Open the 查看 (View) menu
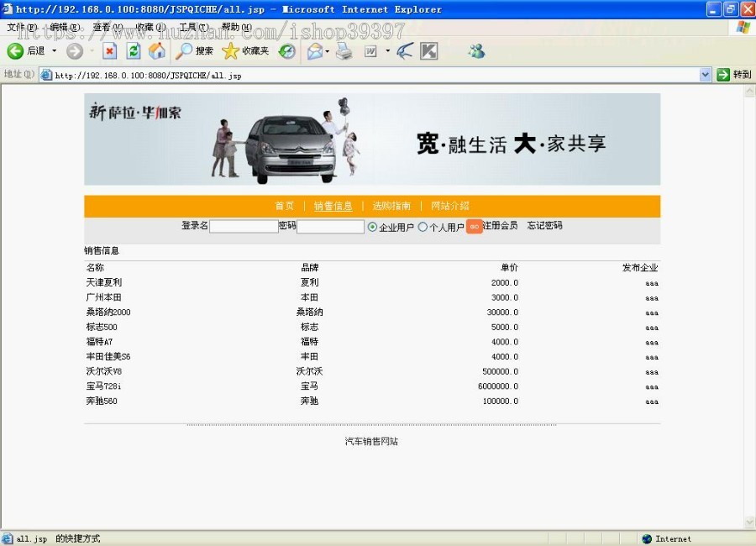The image size is (756, 546). (108, 27)
